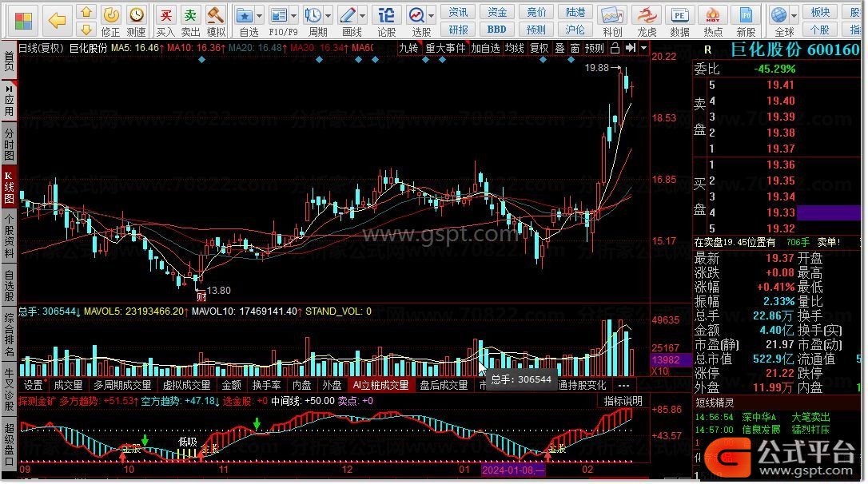The image size is (868, 484).
Task: Click the jump-to-end arrow icon in chart toolbar
Action: click(x=631, y=49)
